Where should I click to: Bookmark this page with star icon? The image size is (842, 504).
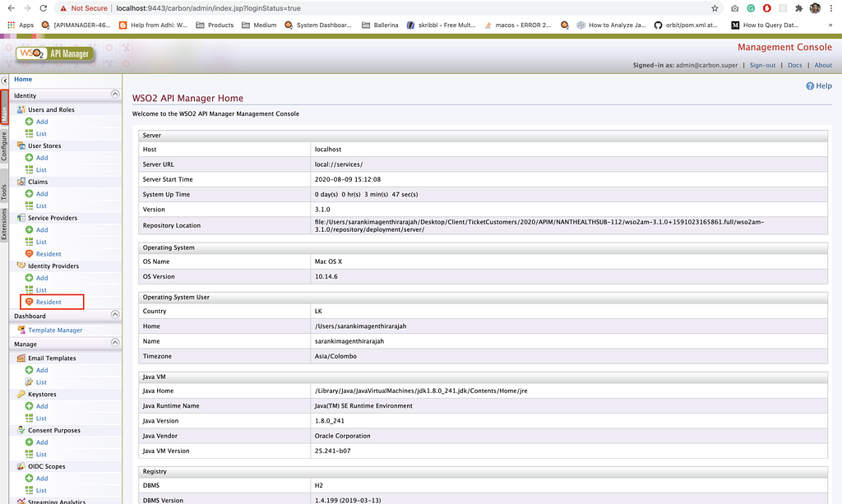(x=715, y=8)
